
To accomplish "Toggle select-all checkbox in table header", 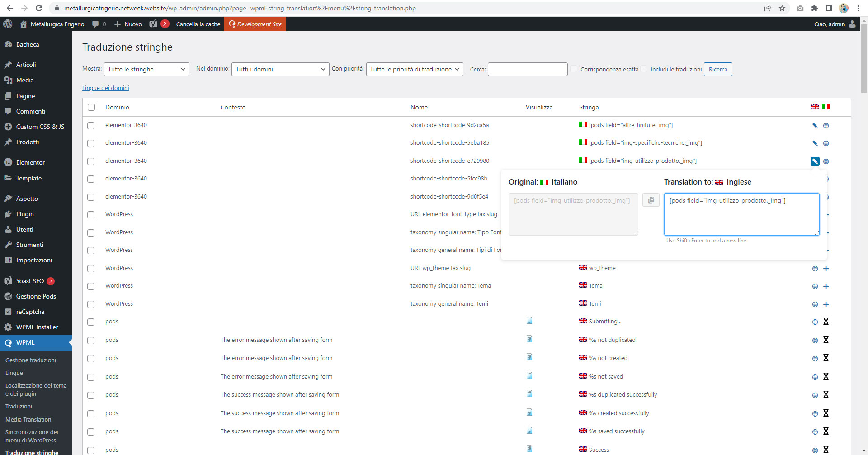I will click(x=91, y=107).
